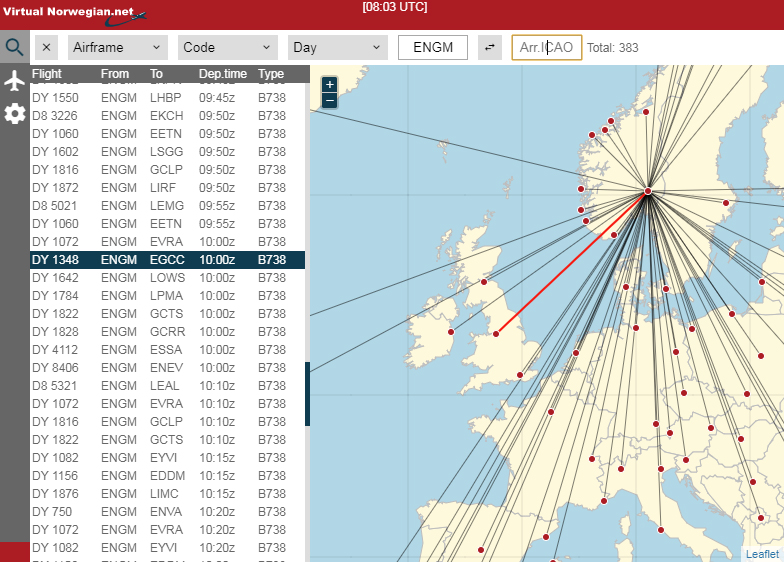Select flight DY 1060 departing 09:50z
The image size is (784, 562).
tap(168, 134)
